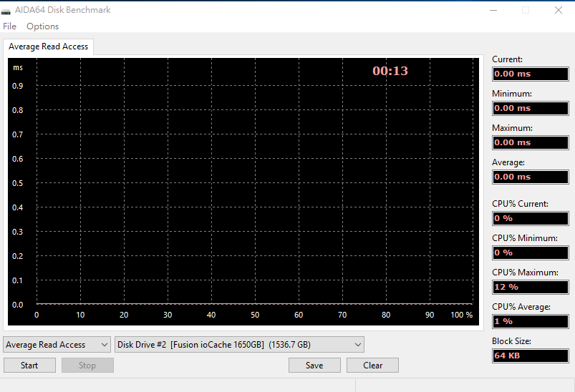Click the disabled Stop button
The width and height of the screenshot is (575, 392).
point(87,366)
